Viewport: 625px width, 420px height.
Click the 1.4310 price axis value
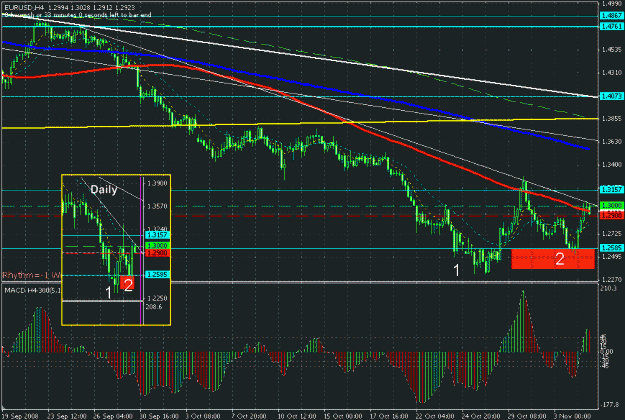(x=612, y=73)
